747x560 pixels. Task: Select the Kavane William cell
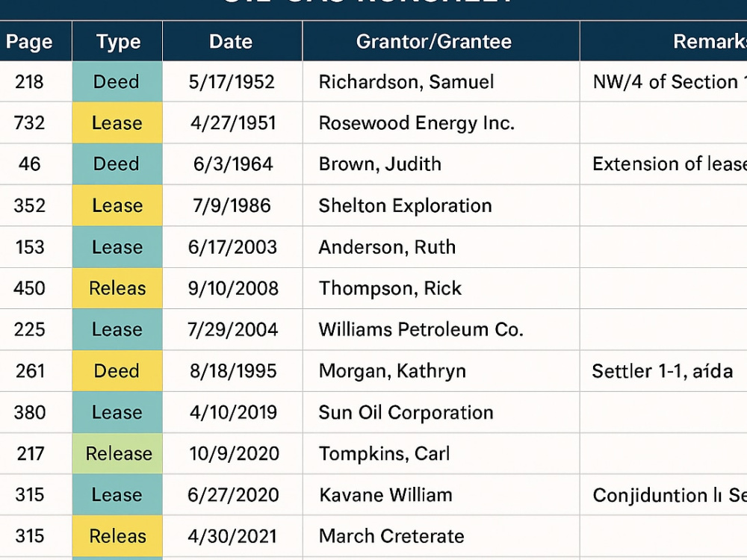[x=441, y=495]
